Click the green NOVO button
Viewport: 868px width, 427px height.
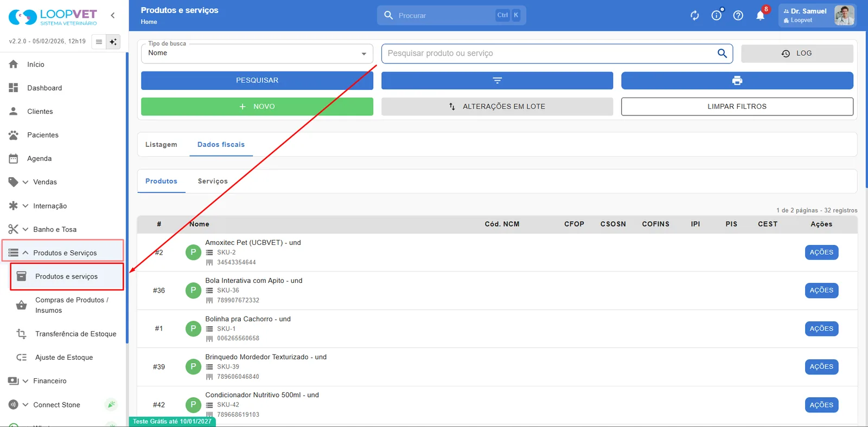click(257, 106)
